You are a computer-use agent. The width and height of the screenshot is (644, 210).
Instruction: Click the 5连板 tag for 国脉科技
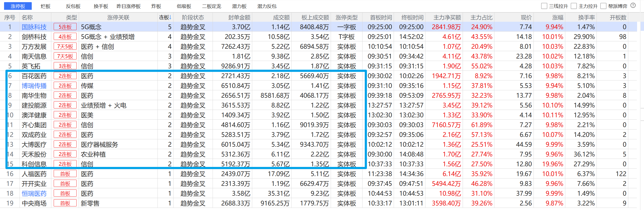tap(65, 27)
